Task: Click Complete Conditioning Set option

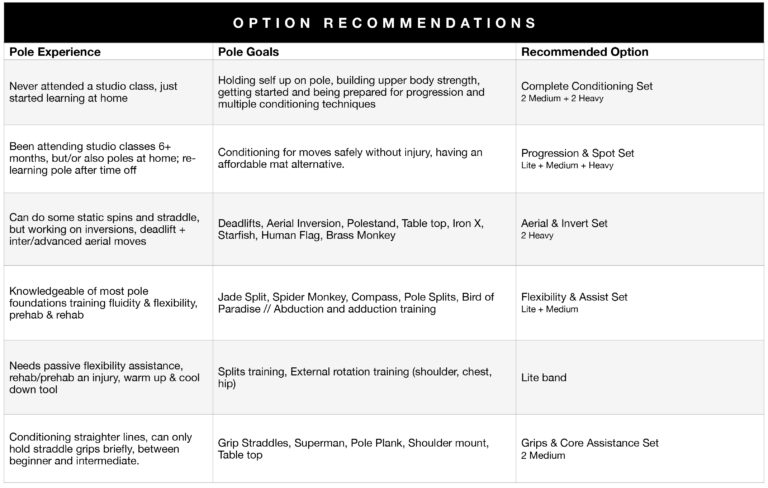Action: (x=587, y=86)
